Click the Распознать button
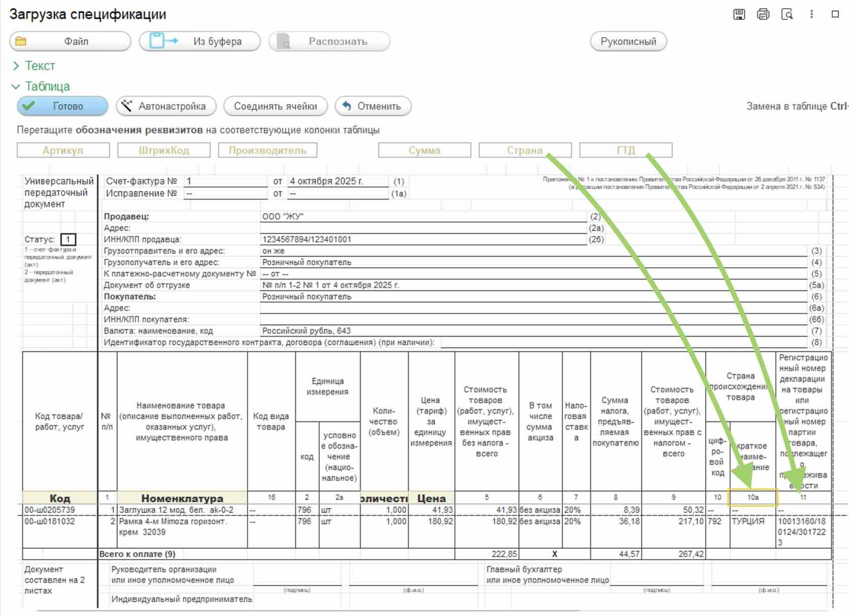The width and height of the screenshot is (849, 616). point(329,42)
